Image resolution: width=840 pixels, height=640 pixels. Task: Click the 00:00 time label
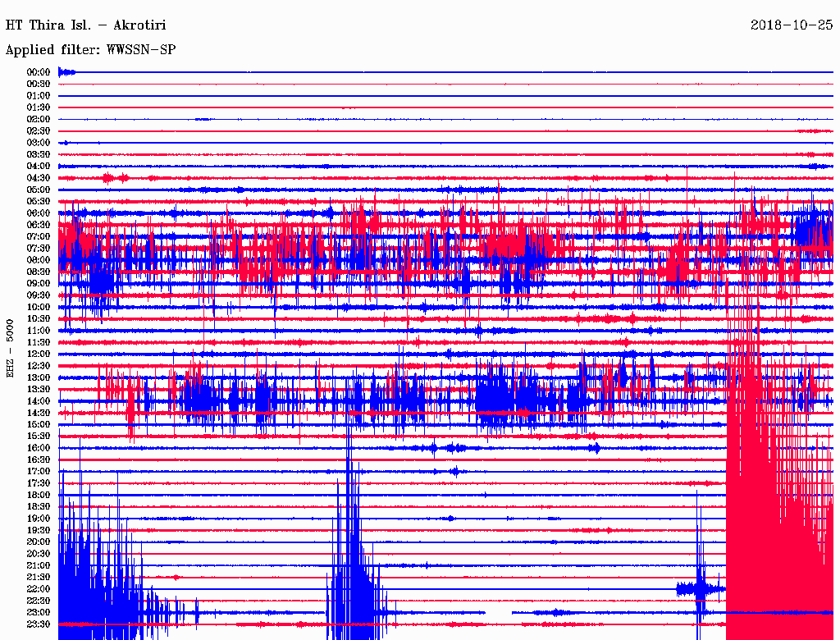click(x=39, y=72)
